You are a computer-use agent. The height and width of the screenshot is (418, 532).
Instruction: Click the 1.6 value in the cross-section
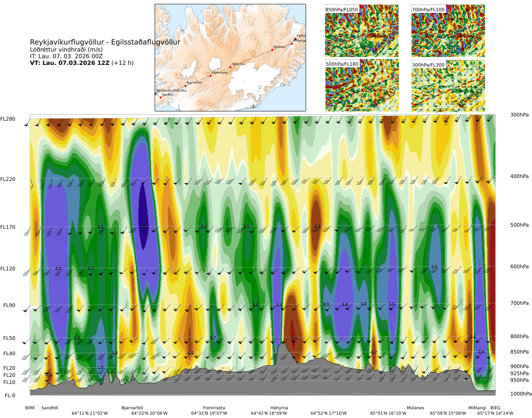coord(345,304)
